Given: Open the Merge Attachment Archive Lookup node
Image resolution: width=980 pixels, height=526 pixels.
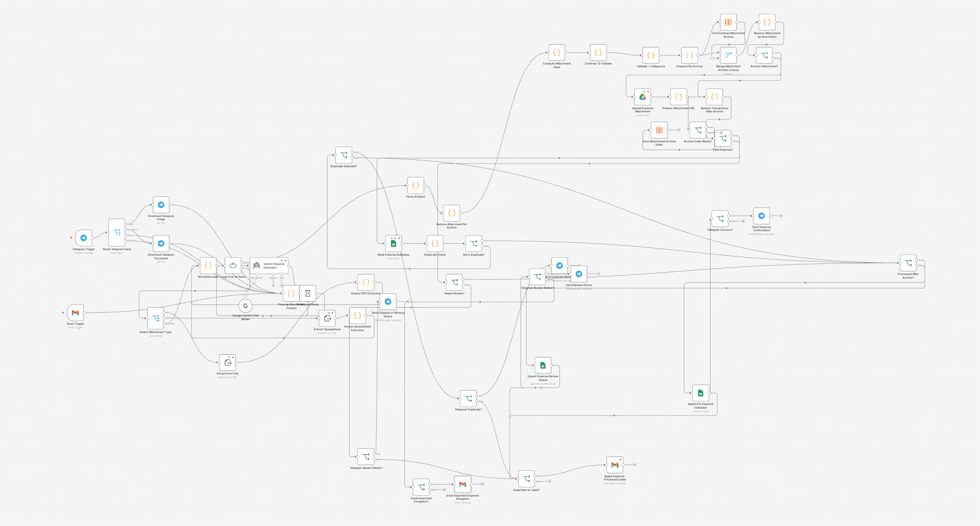Looking at the screenshot, I should 728,56.
